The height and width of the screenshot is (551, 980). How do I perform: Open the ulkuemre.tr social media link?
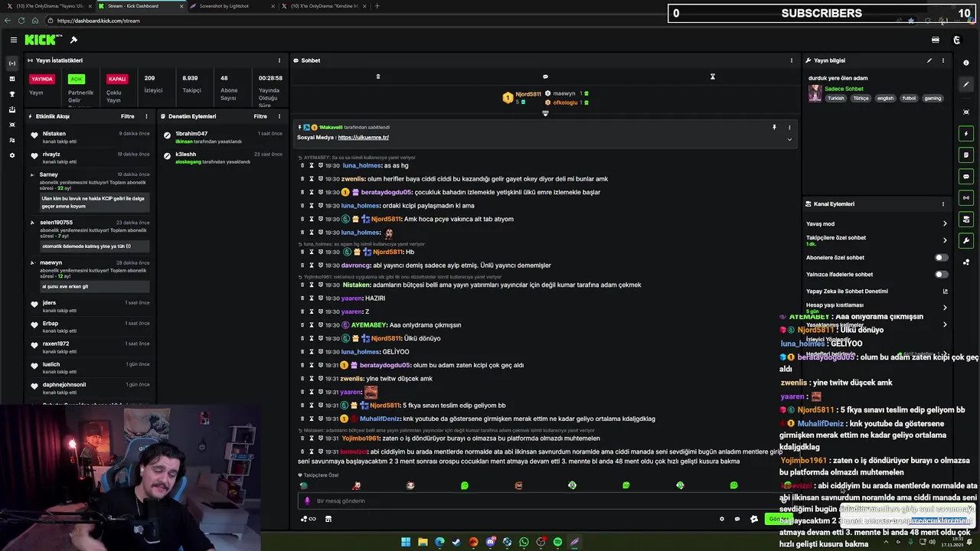click(x=363, y=138)
